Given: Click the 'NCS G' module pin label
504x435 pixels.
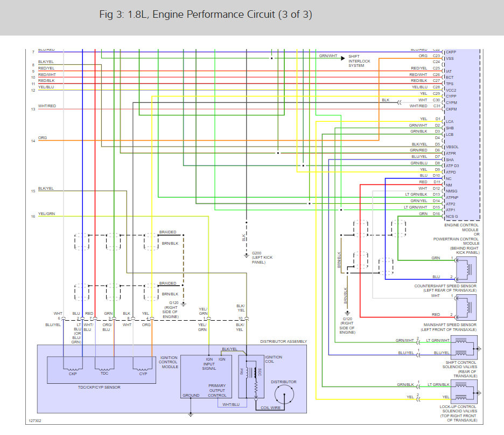Looking at the screenshot, I should [x=452, y=217].
